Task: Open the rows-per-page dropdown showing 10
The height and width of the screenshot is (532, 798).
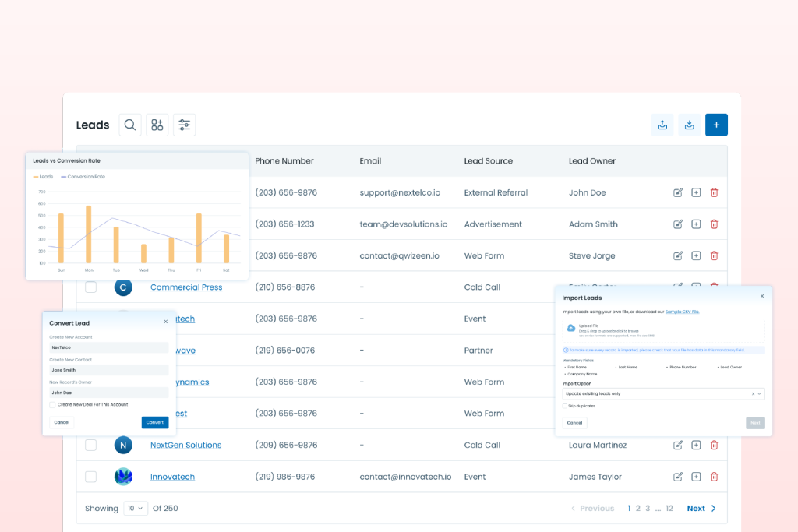Action: tap(136, 509)
